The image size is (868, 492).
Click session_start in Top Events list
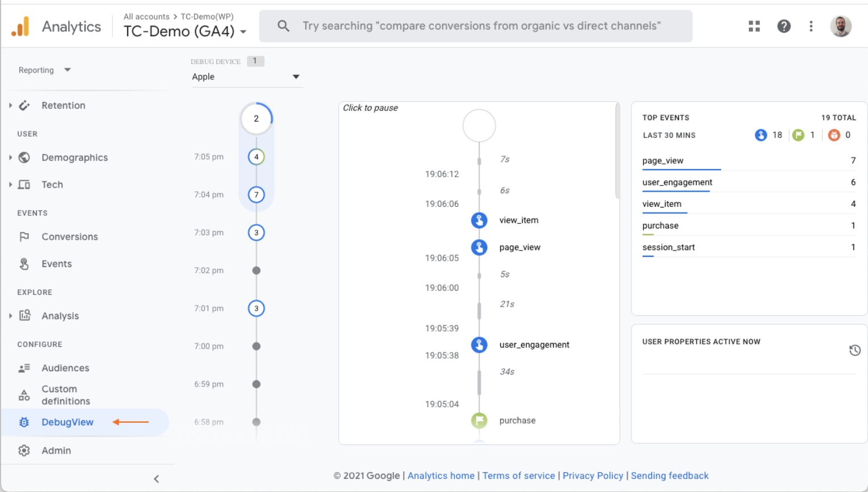coord(668,247)
